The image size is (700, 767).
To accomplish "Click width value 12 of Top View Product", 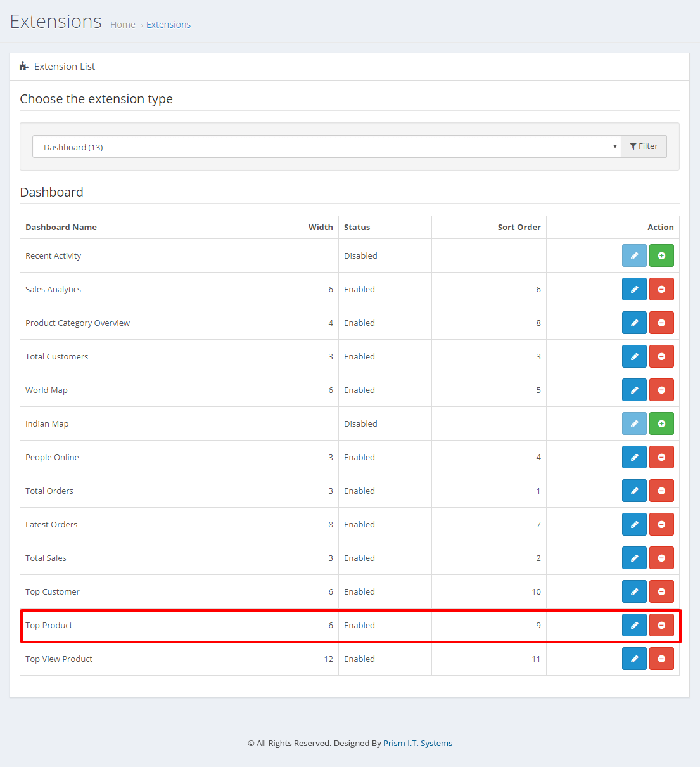I will tap(328, 659).
